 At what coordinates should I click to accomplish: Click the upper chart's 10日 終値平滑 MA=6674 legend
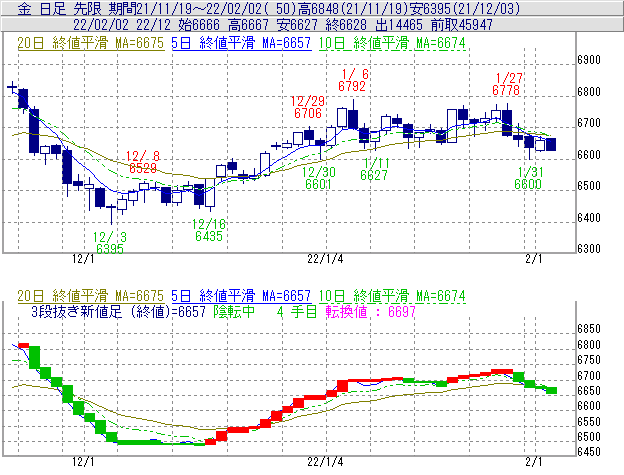pyautogui.click(x=392, y=43)
